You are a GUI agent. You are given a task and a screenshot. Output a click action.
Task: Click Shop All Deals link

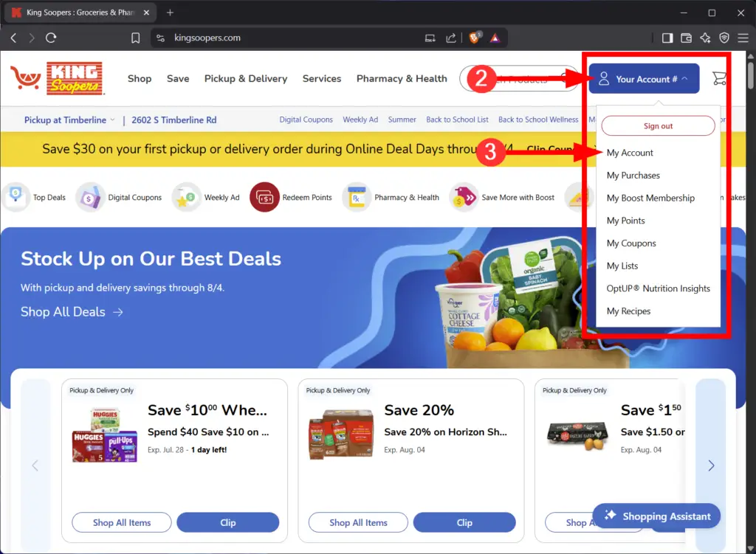click(x=72, y=312)
